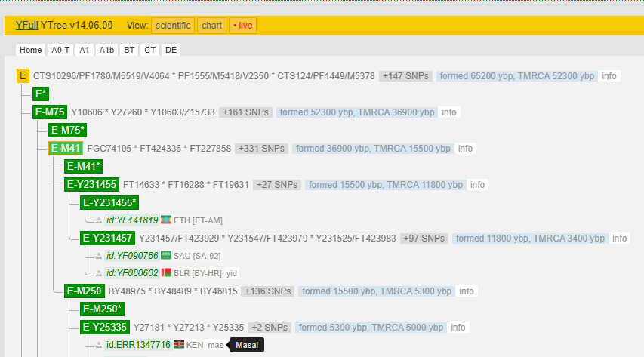
Task: Click formed 11800 ybp, TMRCA 3400 label
Action: click(530, 239)
